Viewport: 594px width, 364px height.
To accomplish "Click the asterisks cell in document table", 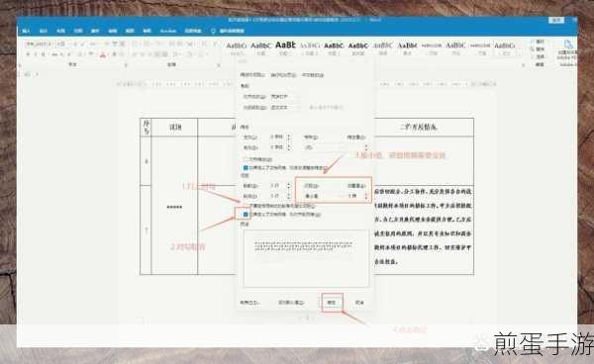I will pyautogui.click(x=174, y=207).
